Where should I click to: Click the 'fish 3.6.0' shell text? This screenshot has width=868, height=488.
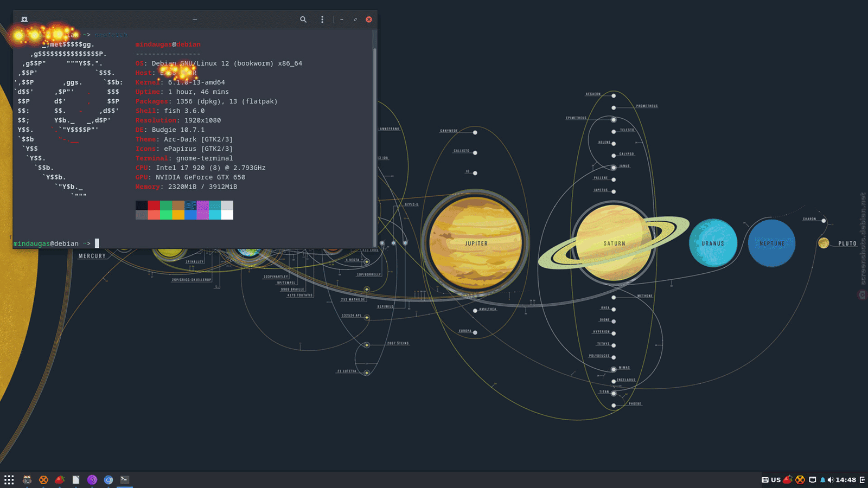tap(184, 111)
